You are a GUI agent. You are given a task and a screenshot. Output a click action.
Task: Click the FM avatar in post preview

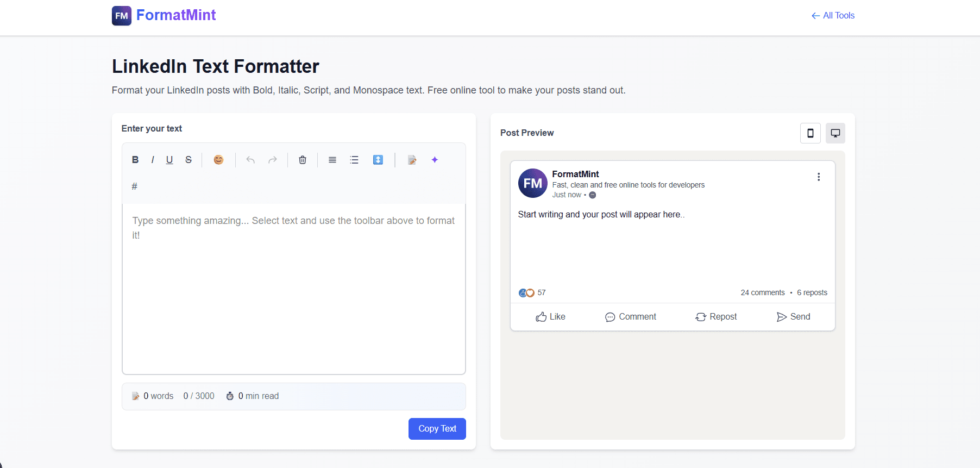click(x=532, y=183)
